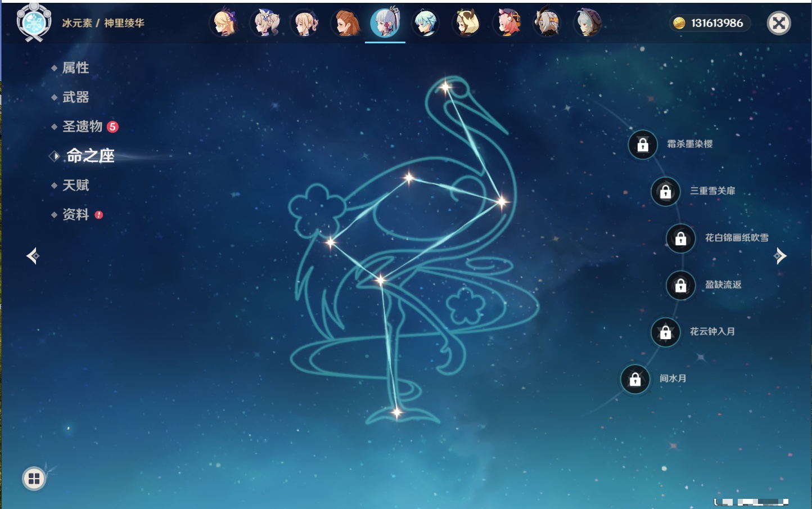Click the star at the crane's foot
The image size is (812, 509).
tap(396, 413)
